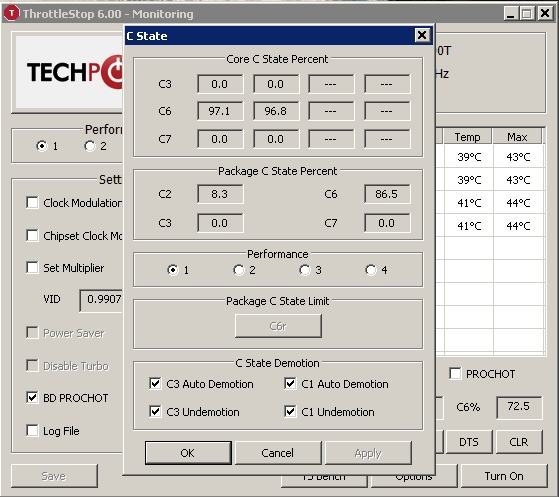Click Cancel in C State dialog
Viewport: 559px width, 497px height.
point(278,453)
